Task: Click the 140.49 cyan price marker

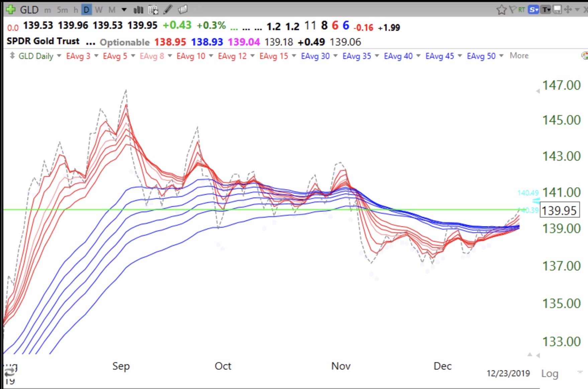Action: pyautogui.click(x=528, y=193)
